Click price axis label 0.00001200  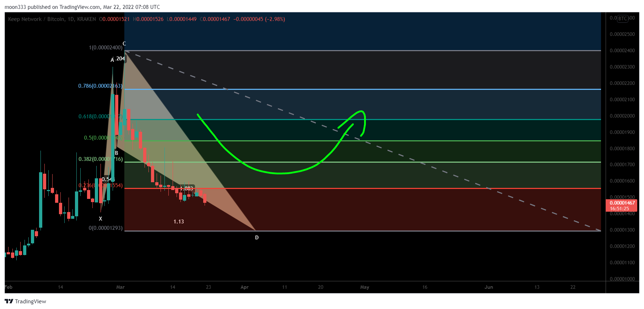[622, 246]
